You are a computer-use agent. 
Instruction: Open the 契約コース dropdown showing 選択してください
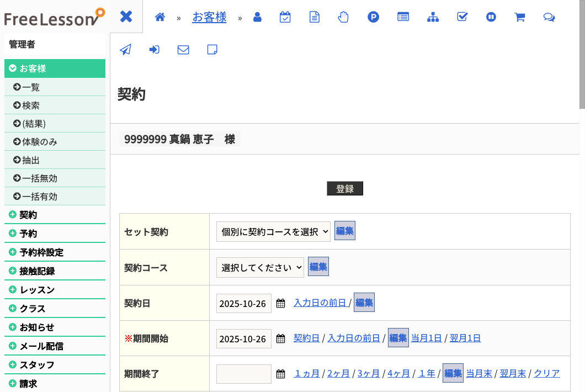260,267
